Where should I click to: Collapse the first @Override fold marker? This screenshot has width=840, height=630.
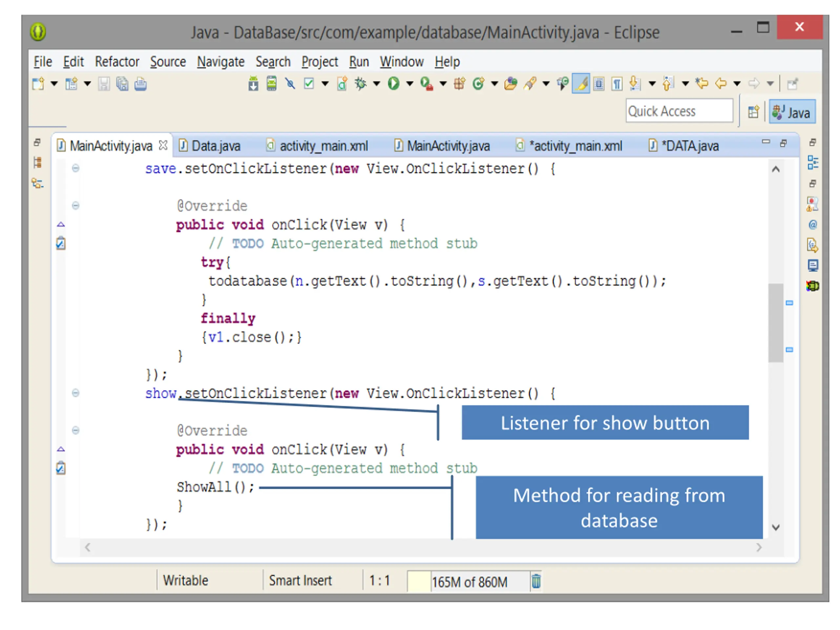[75, 206]
